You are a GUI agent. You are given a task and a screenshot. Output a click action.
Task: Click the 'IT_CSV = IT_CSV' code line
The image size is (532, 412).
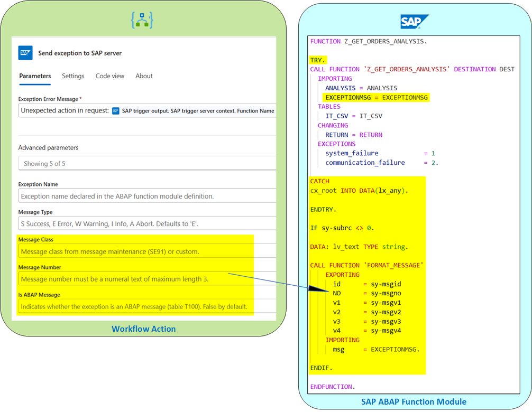coord(354,116)
